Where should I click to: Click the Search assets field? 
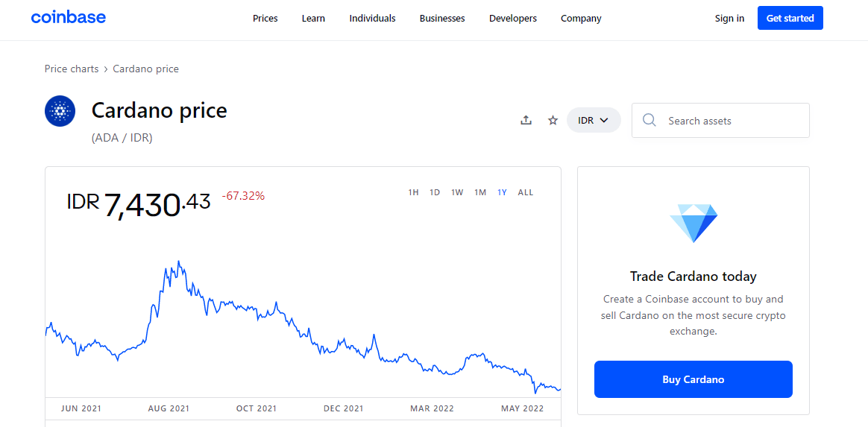pos(720,120)
